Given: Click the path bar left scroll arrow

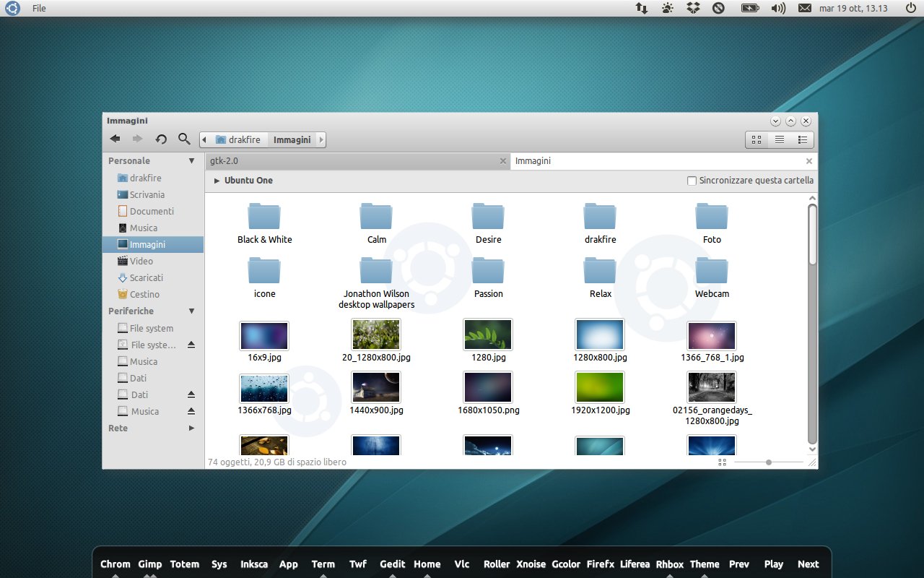Looking at the screenshot, I should pos(204,139).
